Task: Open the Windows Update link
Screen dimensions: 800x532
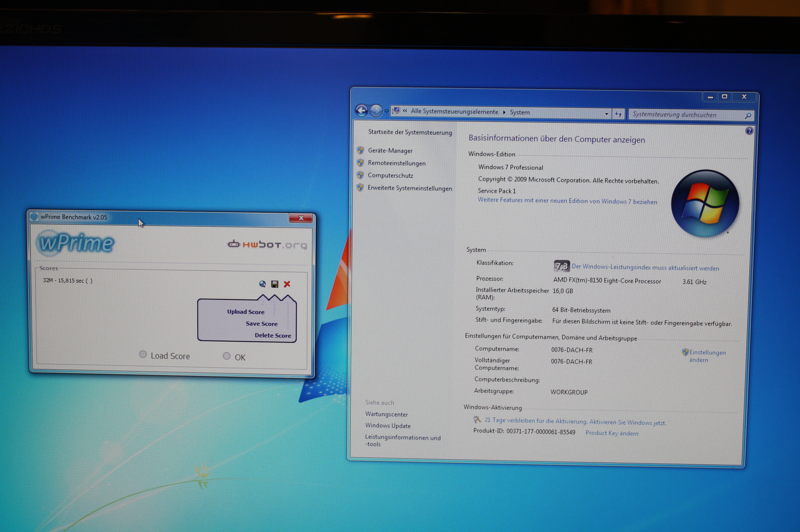Action: coord(388,426)
